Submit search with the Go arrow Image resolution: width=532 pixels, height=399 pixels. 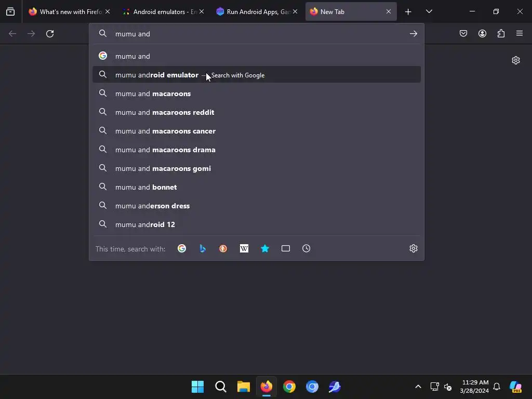[x=413, y=34]
